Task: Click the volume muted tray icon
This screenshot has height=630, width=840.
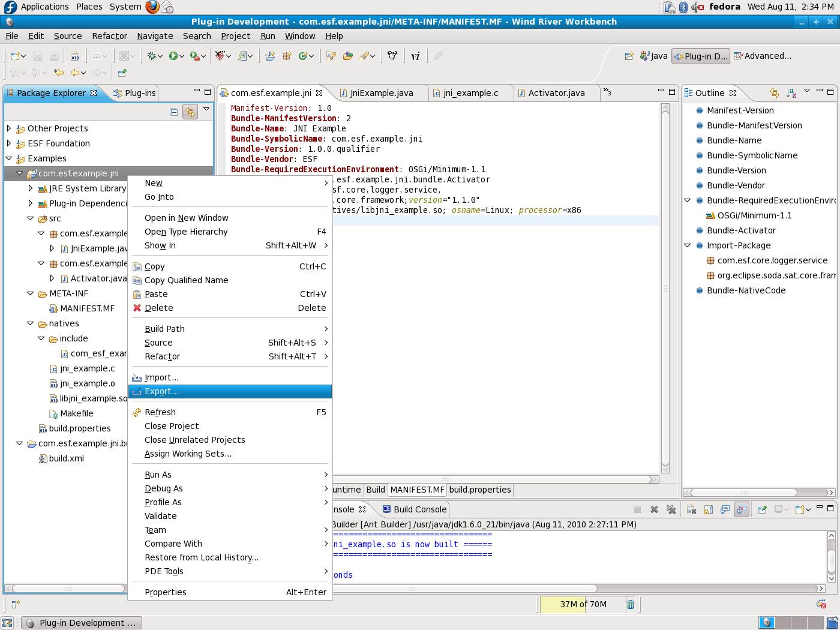Action: (697, 7)
